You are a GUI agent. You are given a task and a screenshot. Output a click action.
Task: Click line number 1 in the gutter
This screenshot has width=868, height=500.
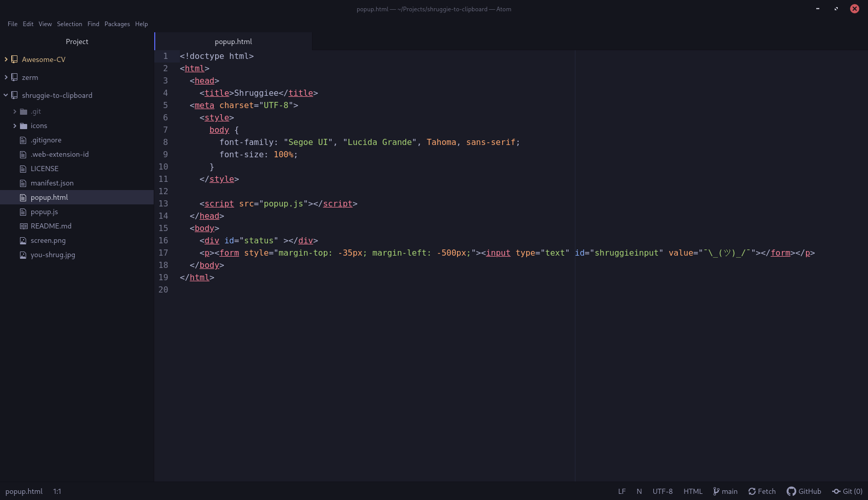pos(166,56)
